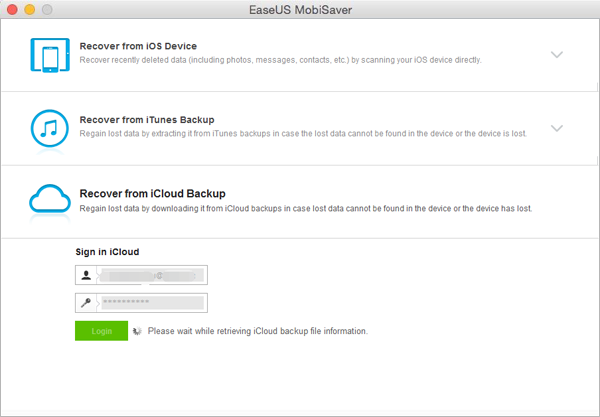Screen dimensions: 600x417
Task: Click the key icon beside password
Action: (88, 301)
